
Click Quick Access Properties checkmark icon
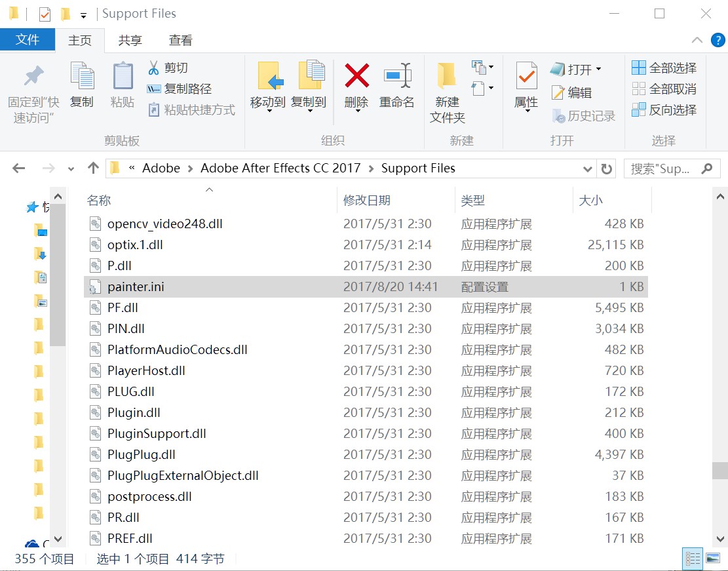tap(45, 14)
